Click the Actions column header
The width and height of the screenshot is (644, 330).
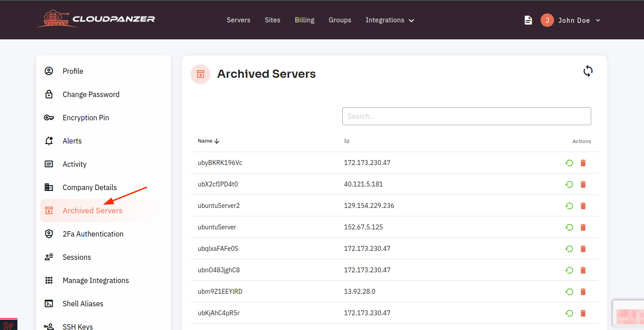[x=582, y=141]
